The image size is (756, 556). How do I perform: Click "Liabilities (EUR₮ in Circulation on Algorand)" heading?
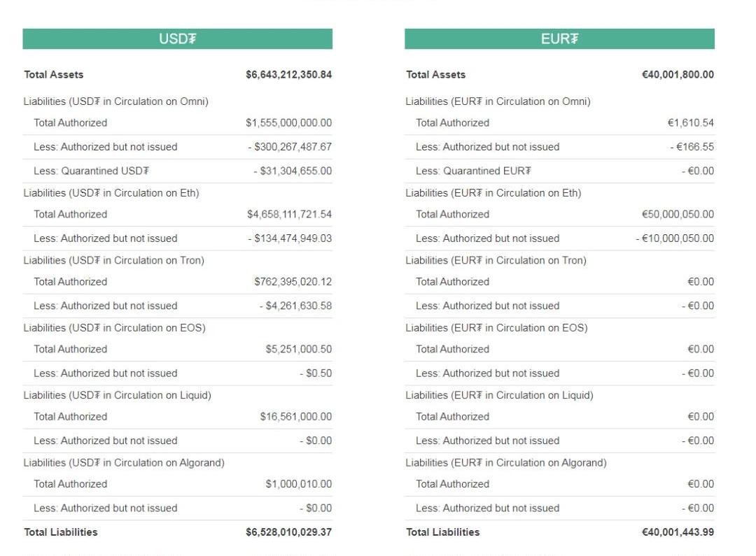506,462
